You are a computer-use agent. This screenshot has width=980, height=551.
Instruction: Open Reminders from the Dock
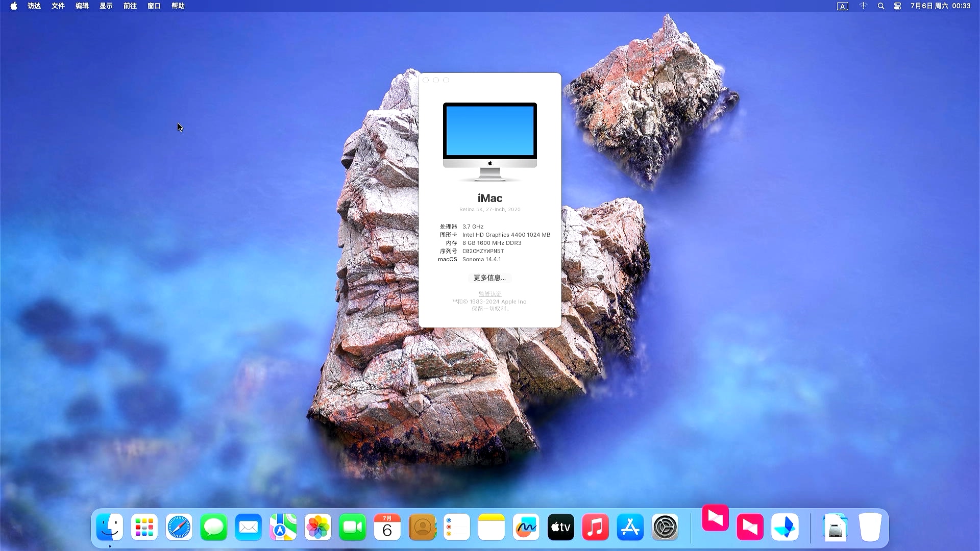pos(457,528)
